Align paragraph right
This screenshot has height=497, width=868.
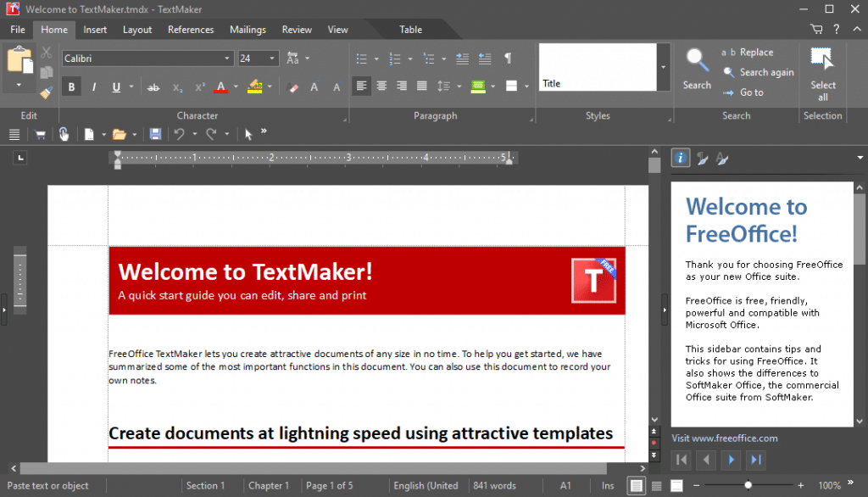coord(402,86)
